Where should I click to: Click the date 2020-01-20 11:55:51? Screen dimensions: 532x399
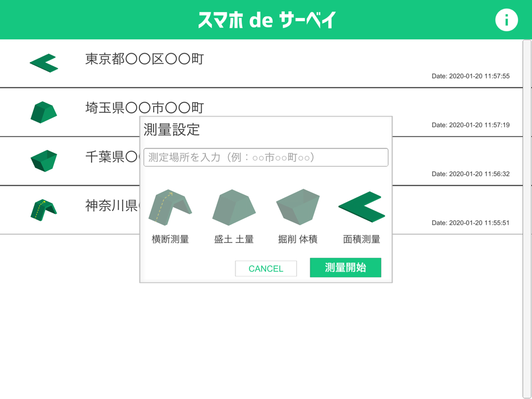coord(471,222)
